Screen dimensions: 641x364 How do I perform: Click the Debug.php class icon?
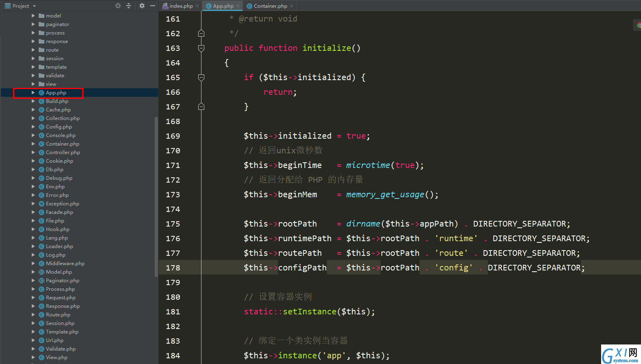click(42, 178)
